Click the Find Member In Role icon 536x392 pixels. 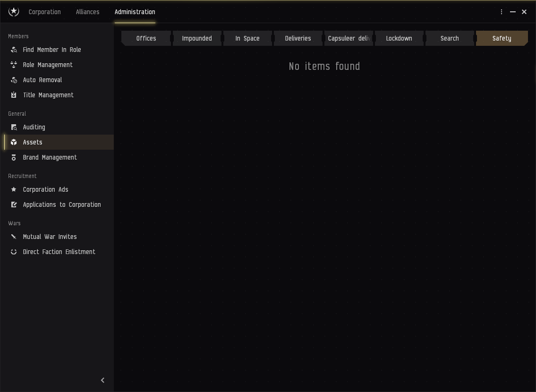14,50
